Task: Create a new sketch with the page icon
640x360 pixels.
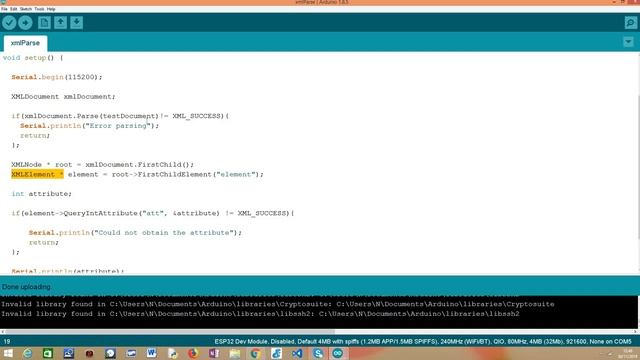Action: pyautogui.click(x=44, y=22)
